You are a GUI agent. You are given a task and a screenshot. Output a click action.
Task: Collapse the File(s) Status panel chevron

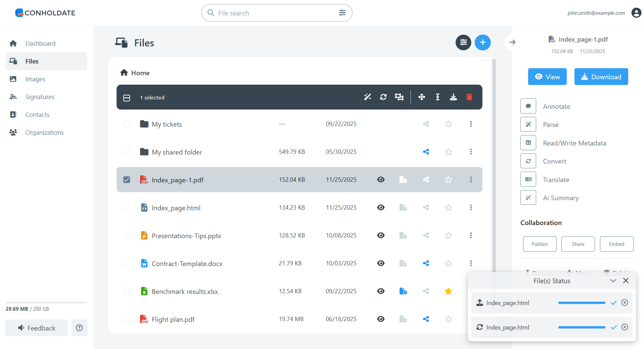pos(613,281)
